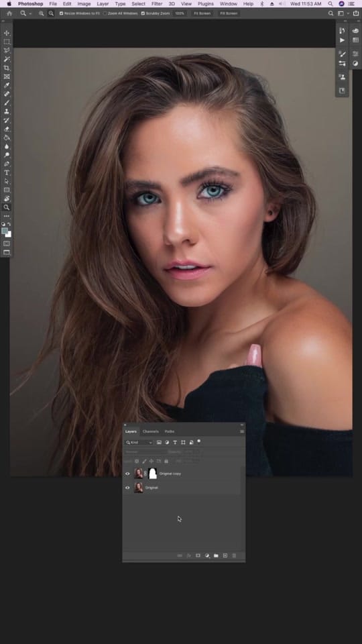
Task: Select the History Brush tool
Action: [x=7, y=120]
